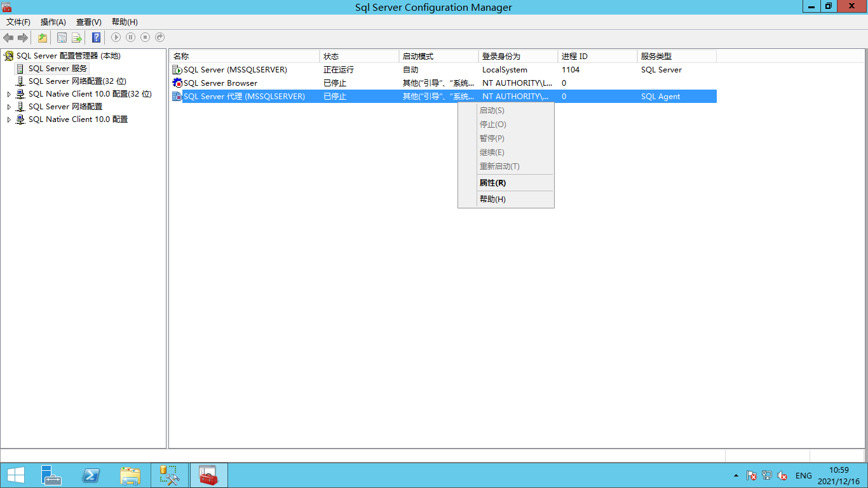Sort by the 服务类型 column header

click(677, 57)
